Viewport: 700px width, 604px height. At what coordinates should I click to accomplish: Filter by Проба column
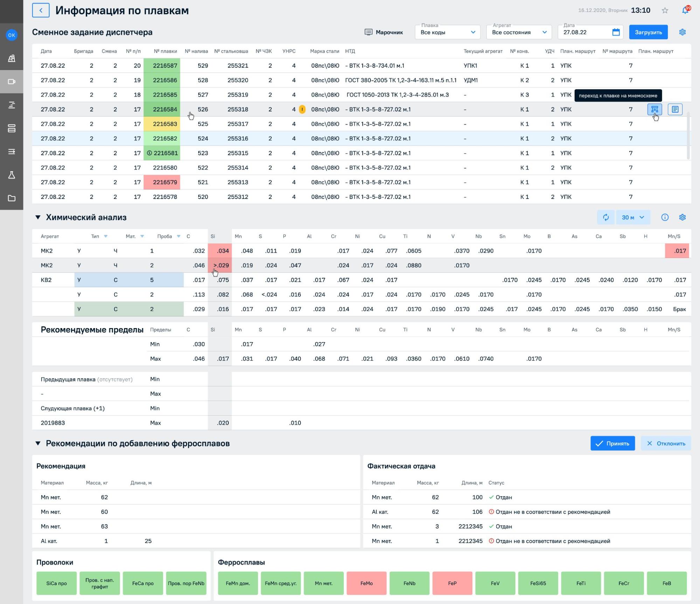click(x=179, y=236)
